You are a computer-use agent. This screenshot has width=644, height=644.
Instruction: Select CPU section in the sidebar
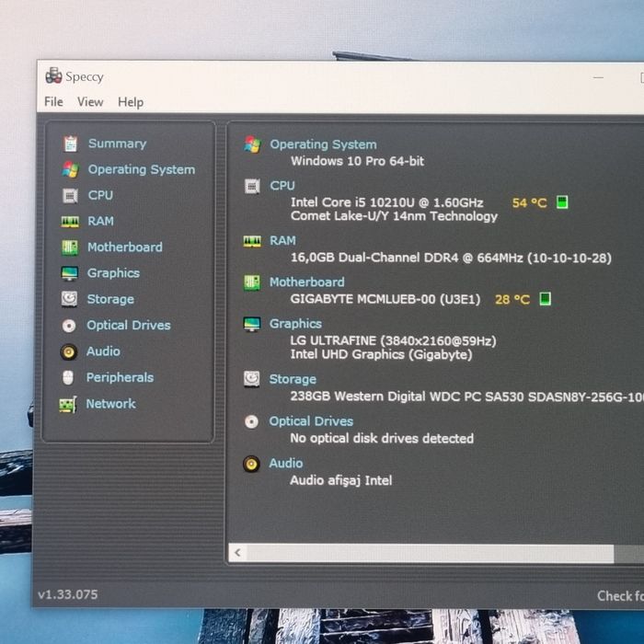(100, 195)
